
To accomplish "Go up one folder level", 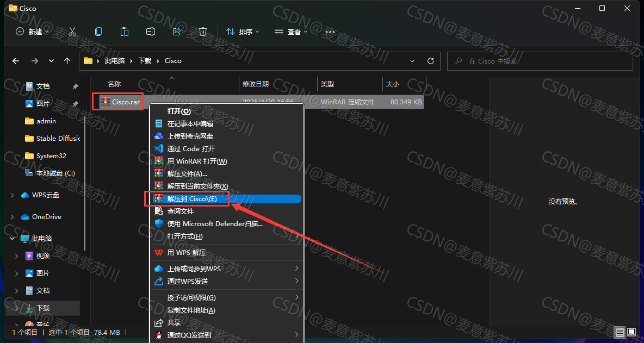I will [x=67, y=61].
